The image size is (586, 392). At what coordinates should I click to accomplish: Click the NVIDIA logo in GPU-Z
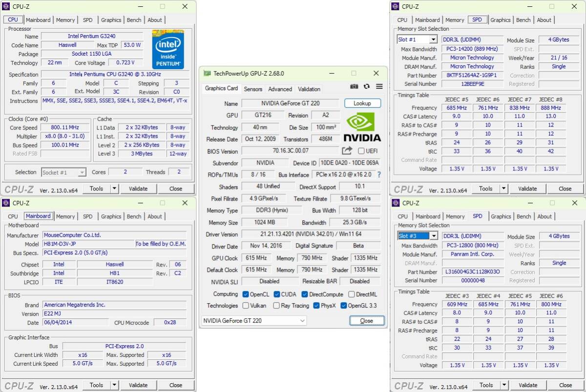[x=362, y=127]
